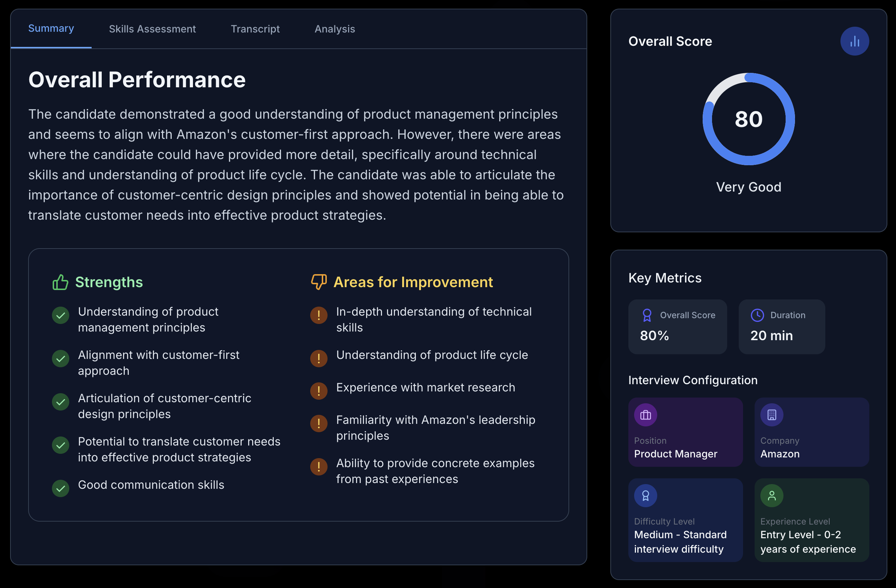Switch to the Skills Assessment tab

152,29
